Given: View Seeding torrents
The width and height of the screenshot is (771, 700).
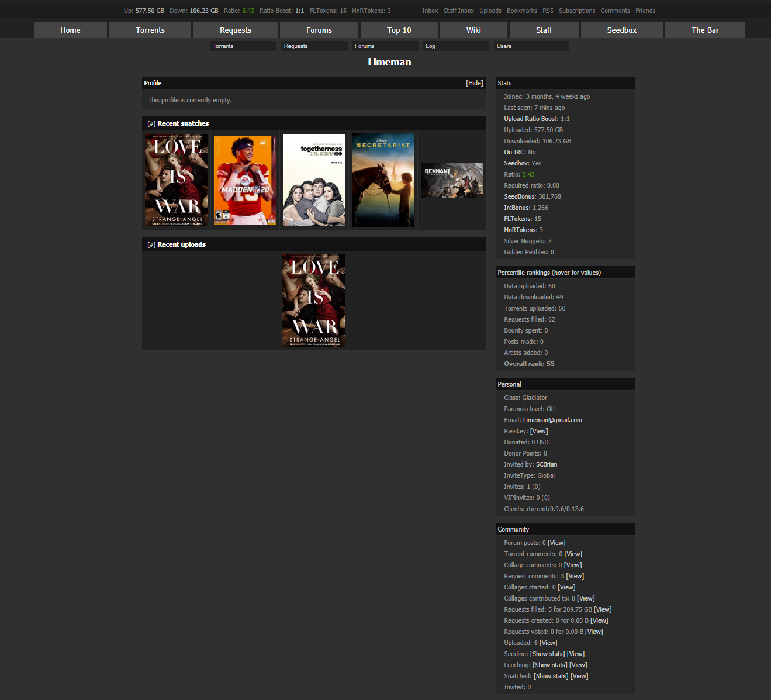Looking at the screenshot, I should (576, 654).
